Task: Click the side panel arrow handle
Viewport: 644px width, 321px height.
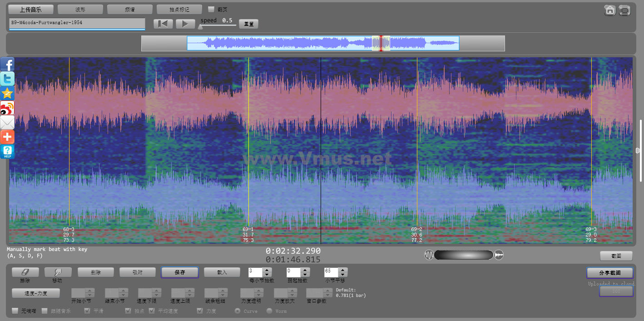Action: [638, 150]
